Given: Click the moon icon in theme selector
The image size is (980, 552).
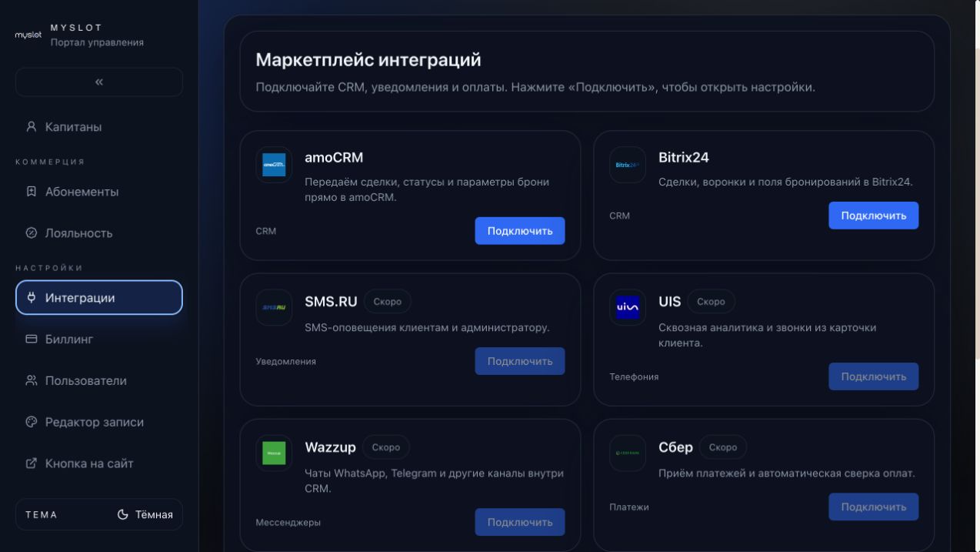Looking at the screenshot, I should coord(122,515).
